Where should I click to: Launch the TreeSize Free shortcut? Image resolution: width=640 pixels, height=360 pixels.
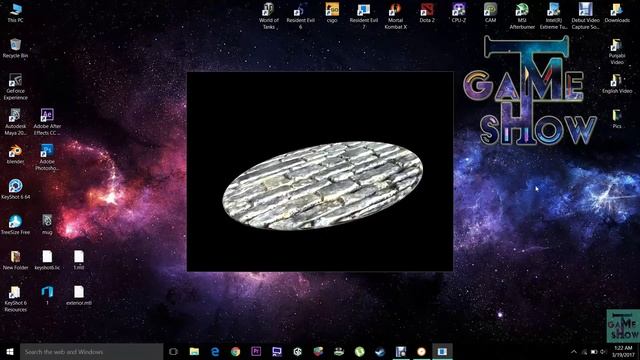coord(16,224)
